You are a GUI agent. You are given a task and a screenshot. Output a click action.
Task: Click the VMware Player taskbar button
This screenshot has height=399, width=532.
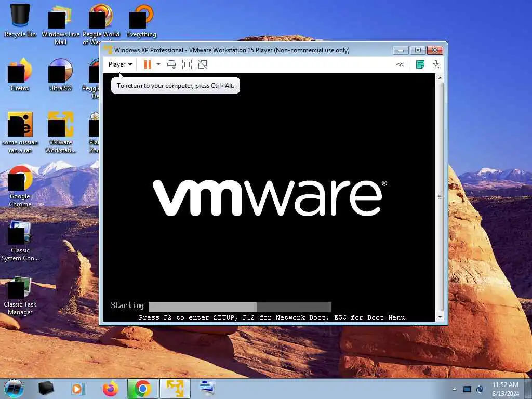(175, 389)
